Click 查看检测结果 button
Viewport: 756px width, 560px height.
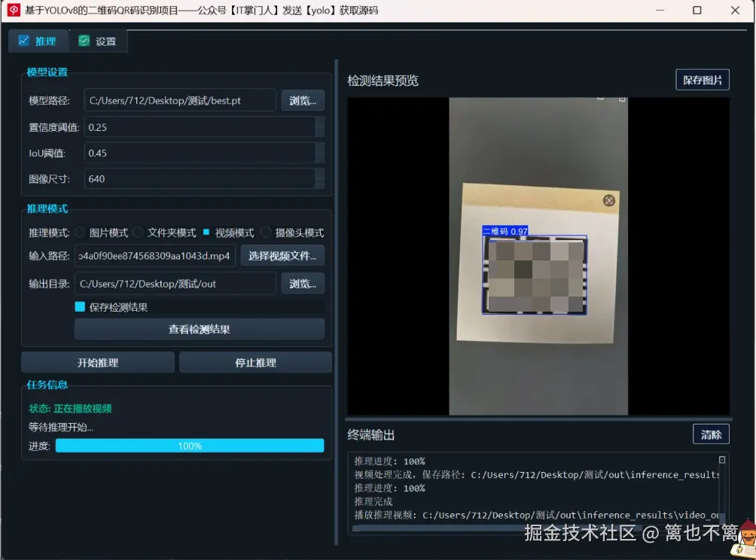coord(199,329)
